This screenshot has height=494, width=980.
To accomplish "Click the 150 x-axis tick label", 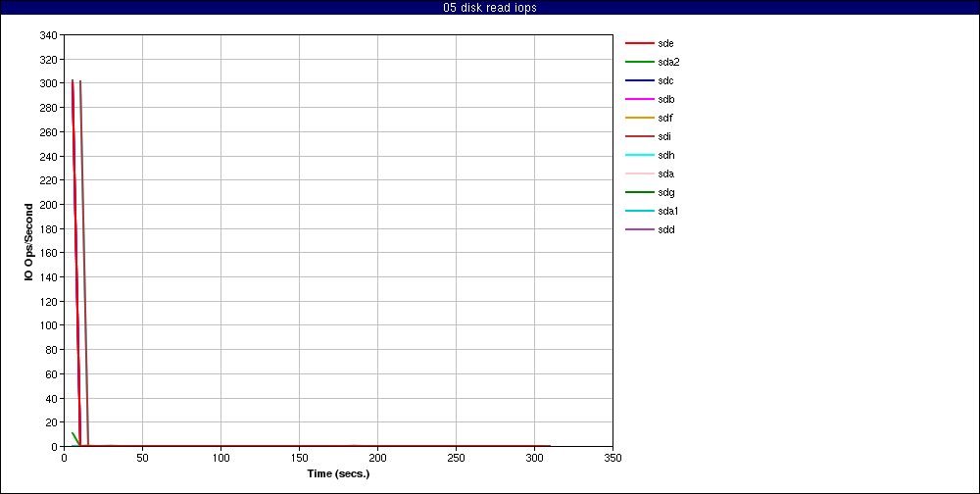I will 299,459.
